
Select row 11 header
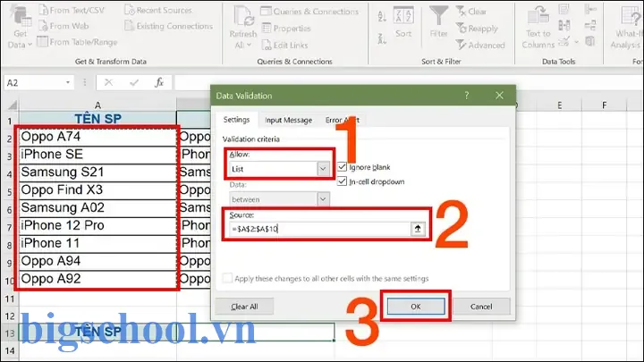pos(10,299)
